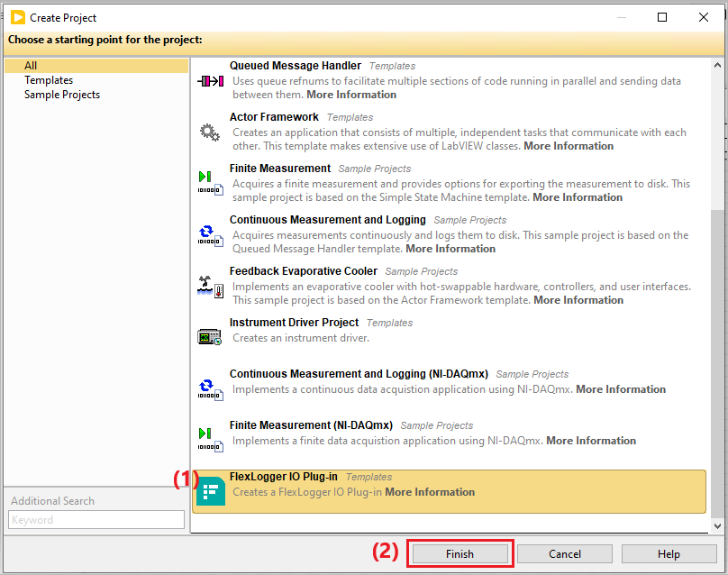Maximize the Create Project window
Screen dimensions: 728x575
[662, 17]
